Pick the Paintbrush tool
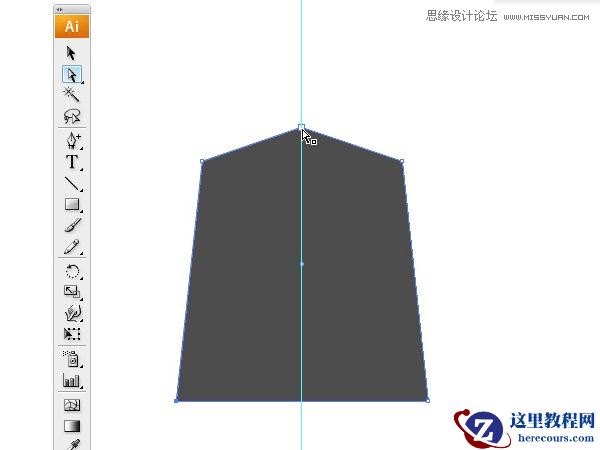The height and width of the screenshot is (450, 600). 73,226
